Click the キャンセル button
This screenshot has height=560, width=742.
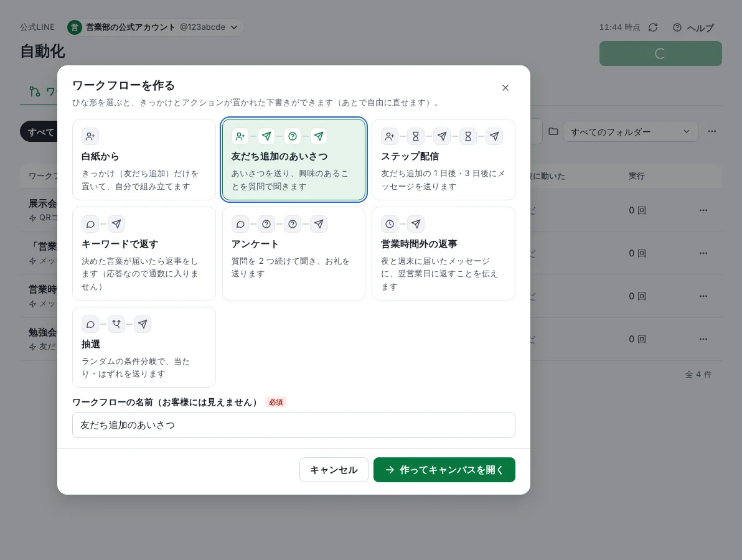point(334,470)
